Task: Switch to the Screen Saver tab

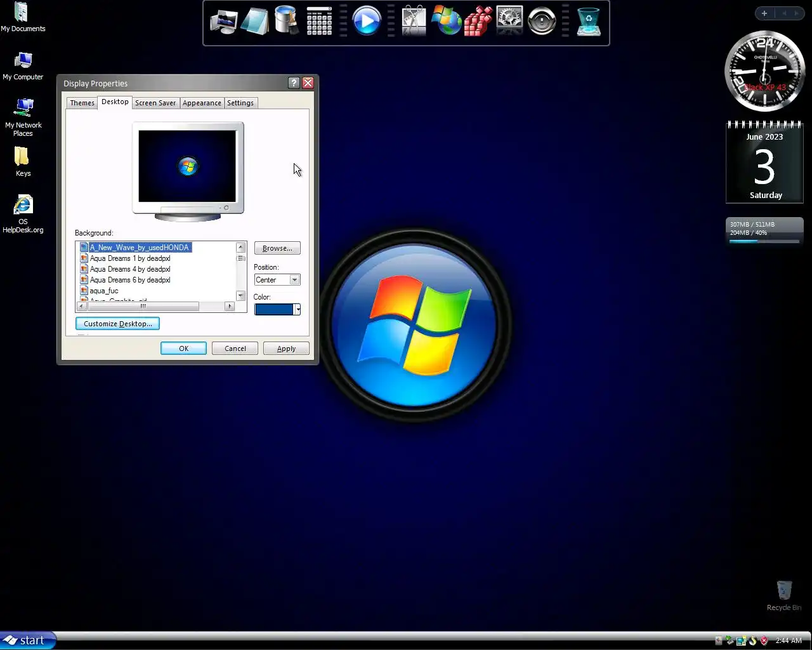Action: click(x=155, y=103)
